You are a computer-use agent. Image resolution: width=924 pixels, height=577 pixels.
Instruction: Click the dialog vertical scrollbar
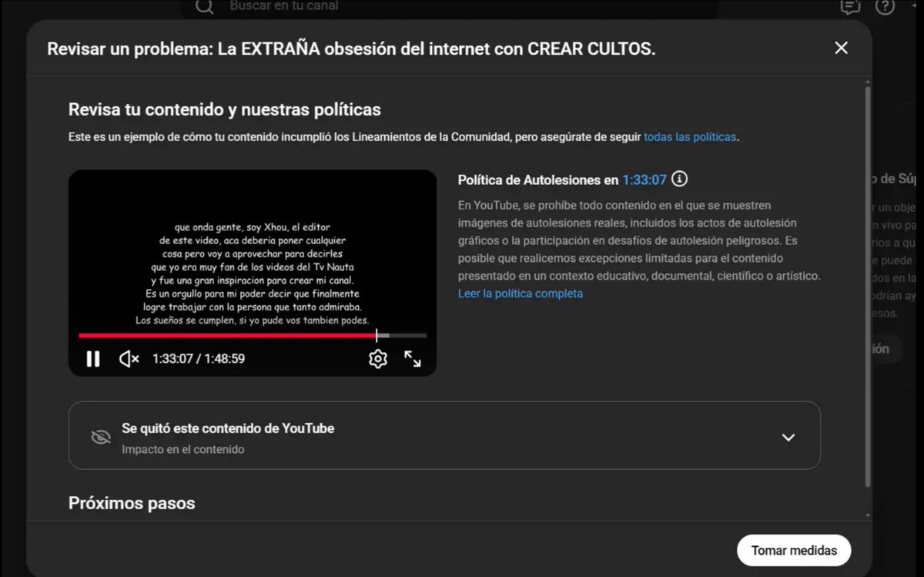[x=869, y=285]
